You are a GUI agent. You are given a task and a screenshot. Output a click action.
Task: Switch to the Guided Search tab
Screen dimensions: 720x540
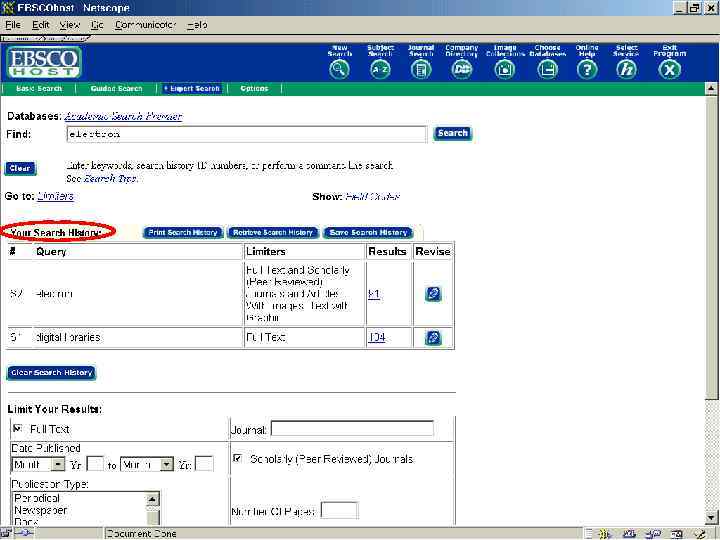tap(116, 89)
